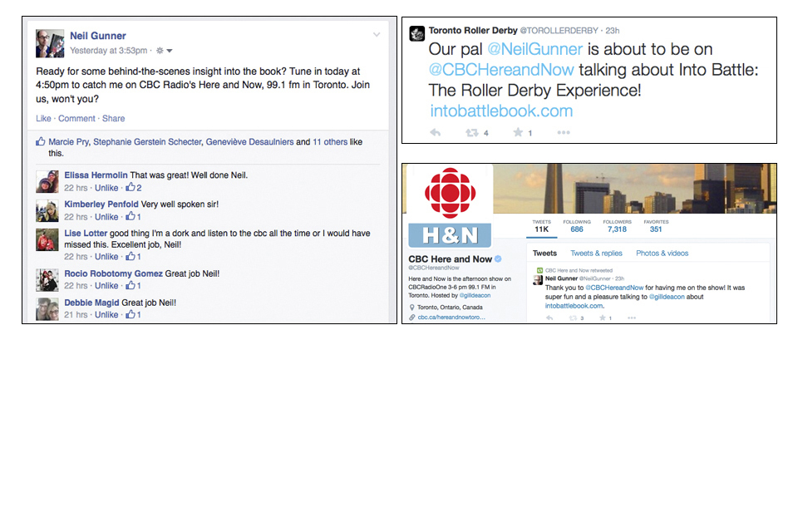Open intobattlebook.com link in Neil Gunner's retweeted tweet
798x532 pixels.
coord(574,306)
